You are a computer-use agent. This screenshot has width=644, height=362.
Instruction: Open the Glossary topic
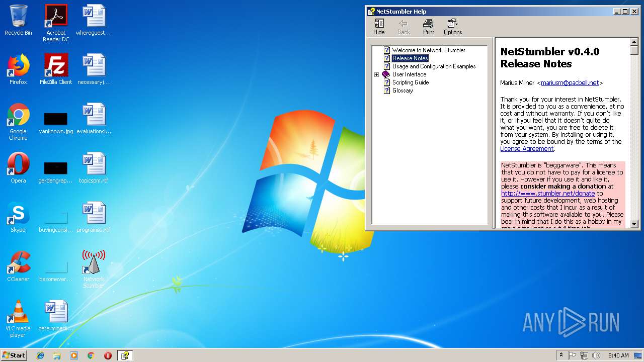[403, 90]
